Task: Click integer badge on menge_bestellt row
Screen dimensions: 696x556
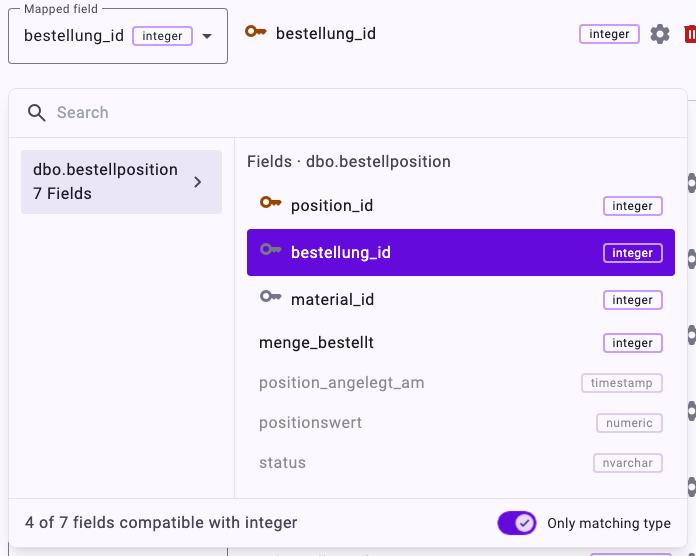Action: click(x=633, y=343)
